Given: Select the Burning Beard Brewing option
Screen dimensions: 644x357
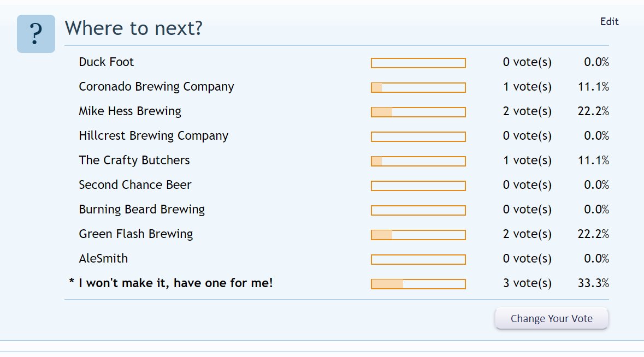Looking at the screenshot, I should pyautogui.click(x=141, y=210).
